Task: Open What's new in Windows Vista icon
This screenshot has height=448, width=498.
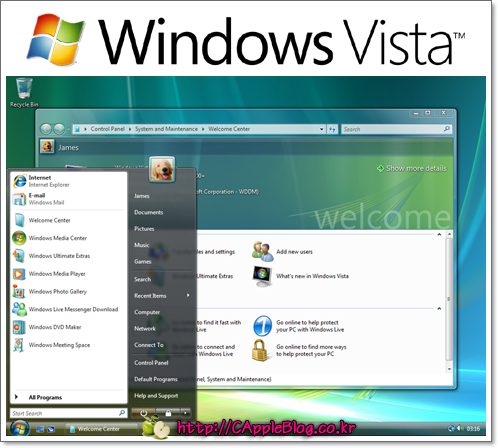Action: coord(262,276)
